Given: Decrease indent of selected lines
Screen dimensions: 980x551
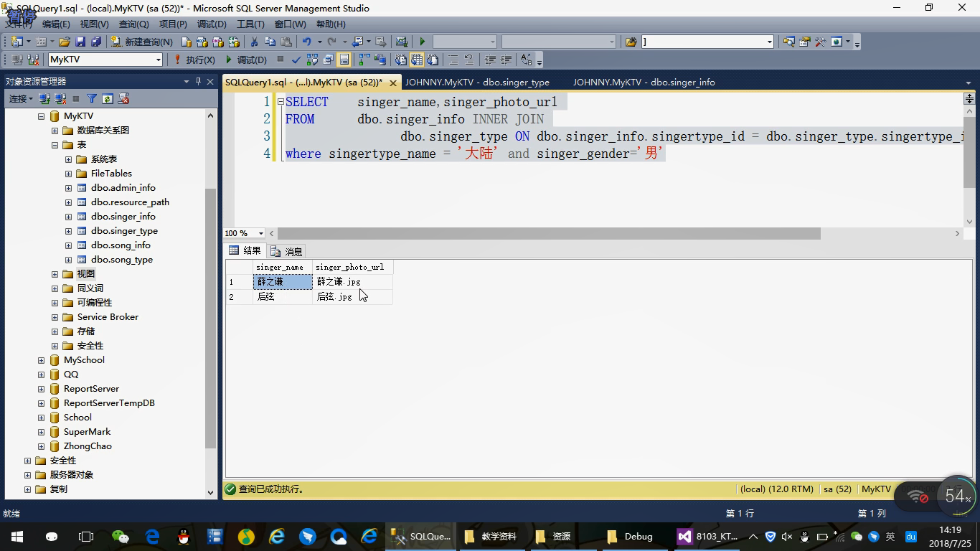Looking at the screenshot, I should (491, 60).
